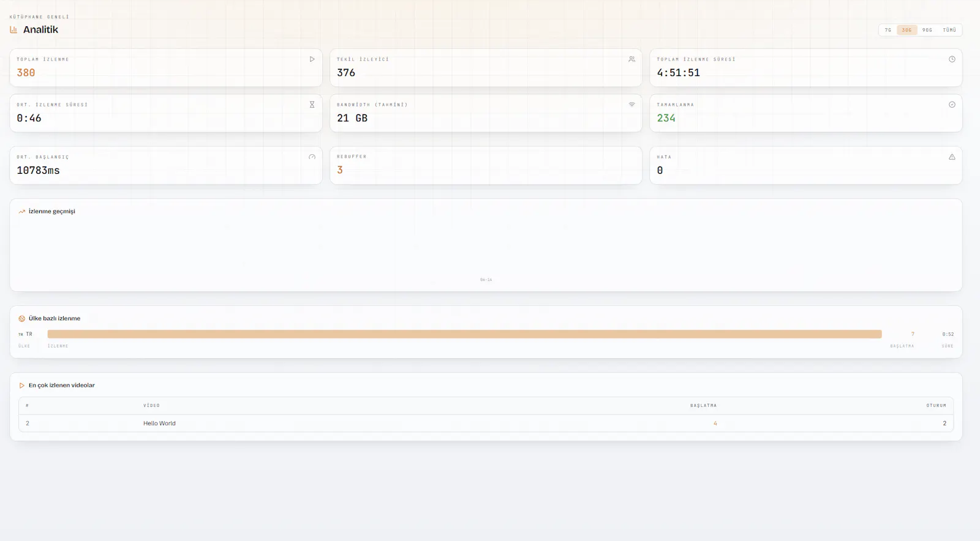Click the TR row start count 7
Viewport: 980px width, 541px height.
(x=913, y=334)
